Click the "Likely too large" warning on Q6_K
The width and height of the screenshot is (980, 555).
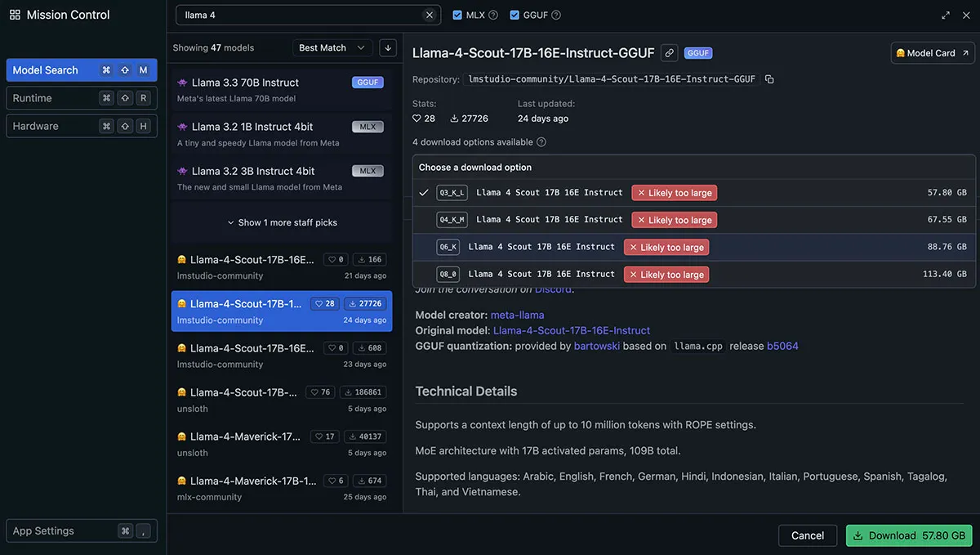tap(666, 247)
